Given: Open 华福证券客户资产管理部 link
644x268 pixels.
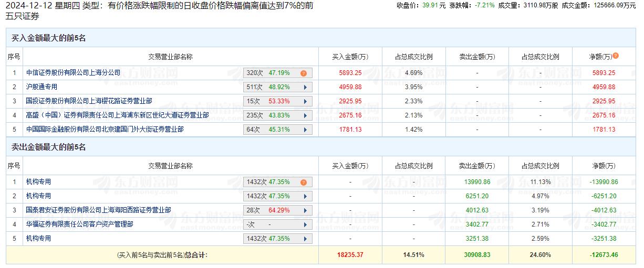Looking at the screenshot, I should pyautogui.click(x=79, y=224).
